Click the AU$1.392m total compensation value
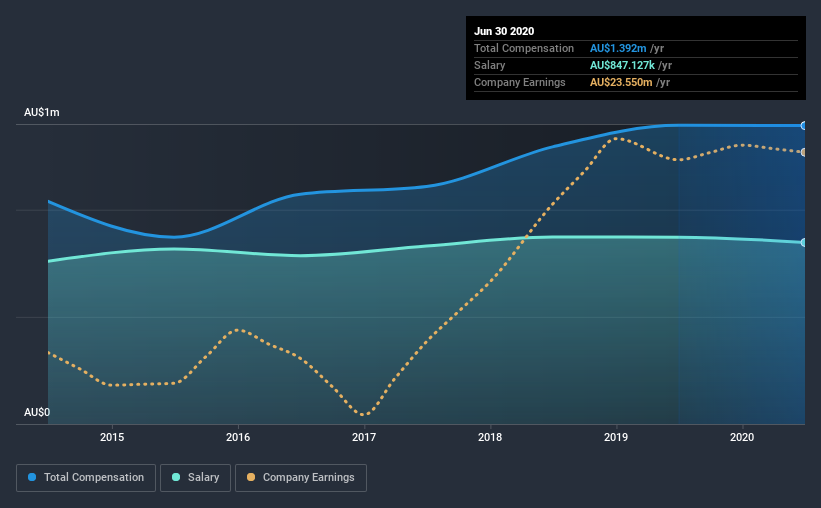The width and height of the screenshot is (821, 508). click(x=618, y=48)
